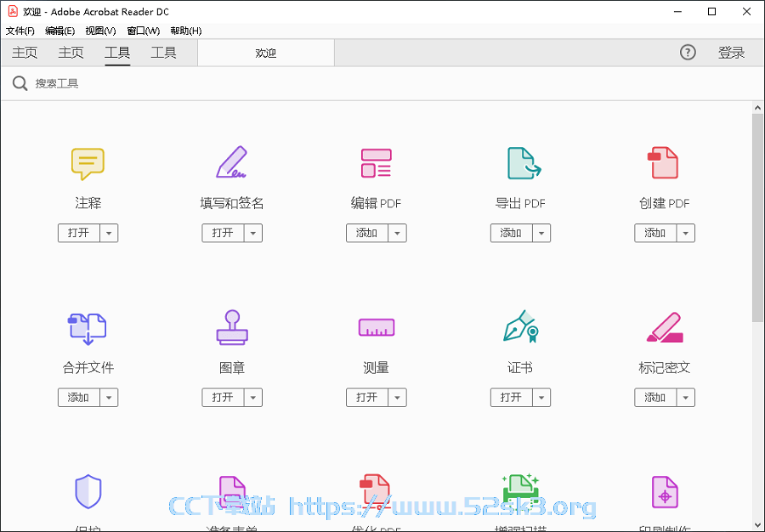
Task: Select the 证书 label text
Action: [x=520, y=367]
